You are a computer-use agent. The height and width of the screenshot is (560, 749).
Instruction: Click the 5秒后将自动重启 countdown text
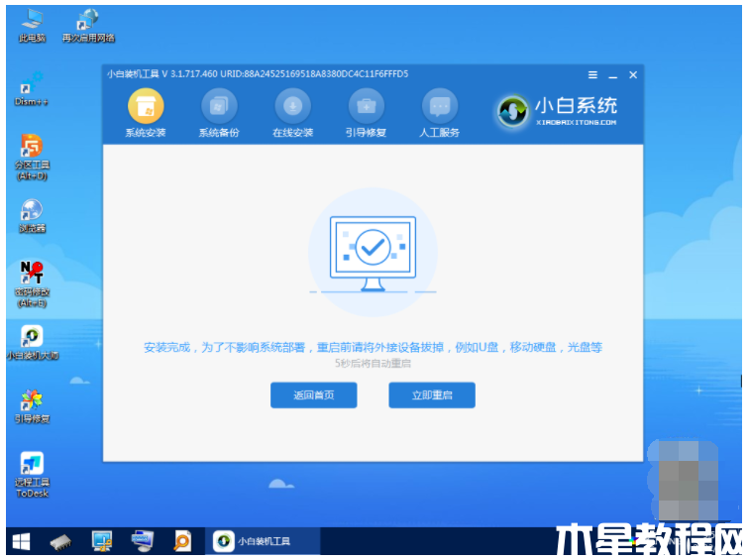click(373, 364)
